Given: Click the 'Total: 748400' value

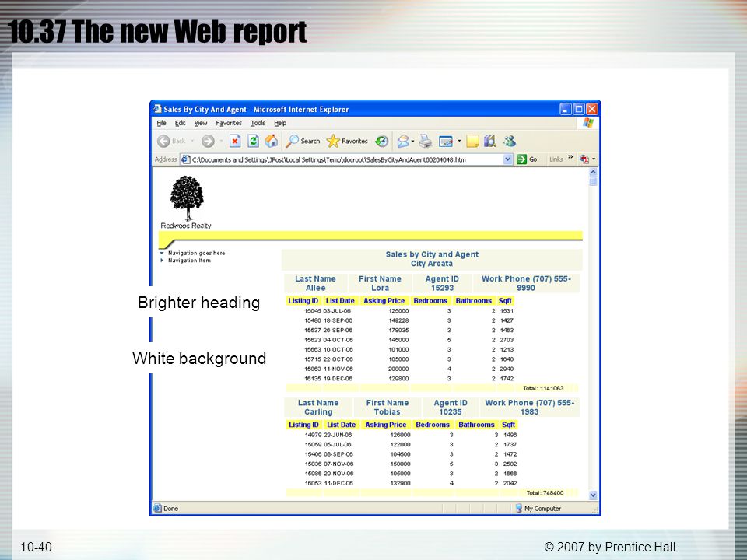Looking at the screenshot, I should 545,493.
